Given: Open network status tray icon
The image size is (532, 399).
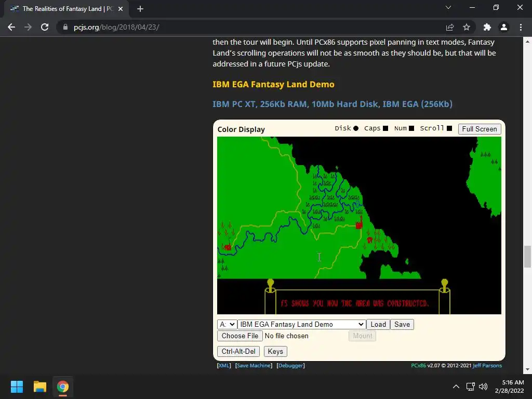Looking at the screenshot, I should pos(470,387).
